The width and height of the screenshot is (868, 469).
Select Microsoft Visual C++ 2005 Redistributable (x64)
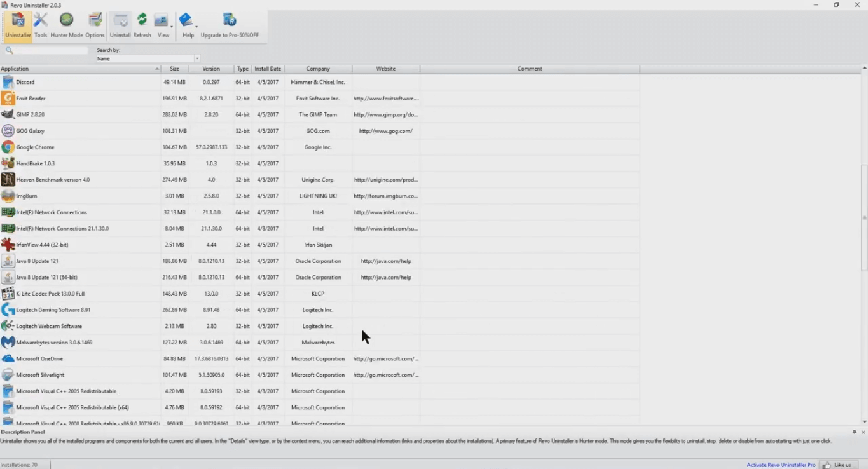(320, 407)
